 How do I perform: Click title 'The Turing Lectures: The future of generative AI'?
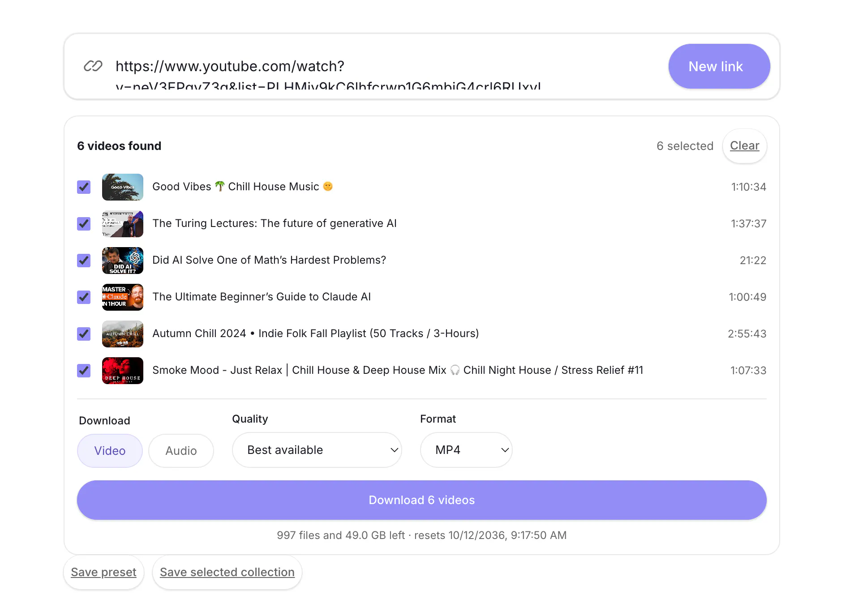(x=275, y=223)
